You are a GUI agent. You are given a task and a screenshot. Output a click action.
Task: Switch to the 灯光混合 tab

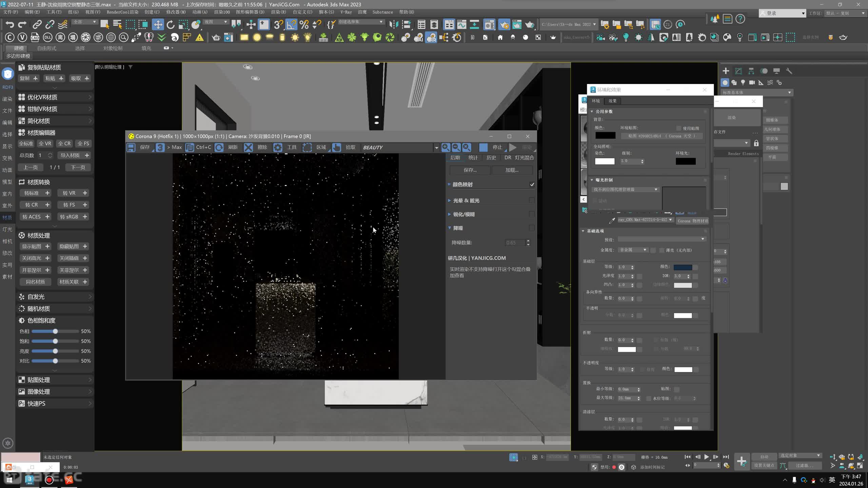pos(524,158)
